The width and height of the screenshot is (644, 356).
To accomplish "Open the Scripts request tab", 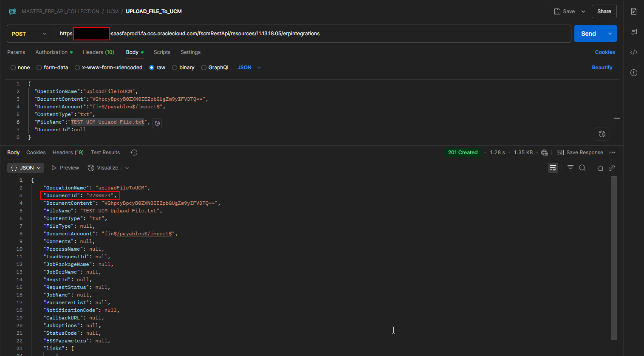I will pos(162,52).
